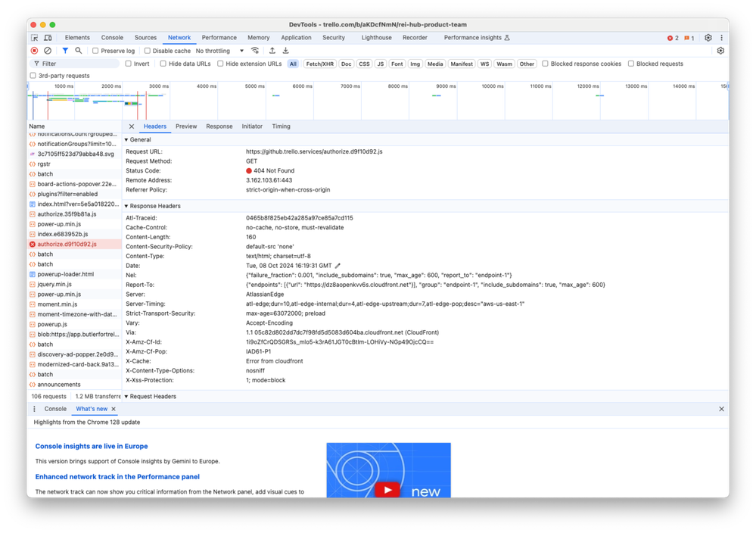
Task: Filter requests by JS type
Action: coord(381,64)
